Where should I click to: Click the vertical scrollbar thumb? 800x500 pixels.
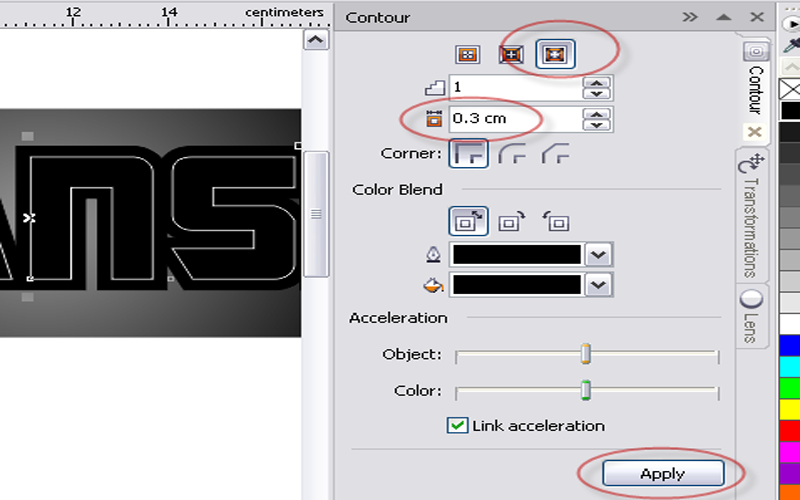(316, 214)
